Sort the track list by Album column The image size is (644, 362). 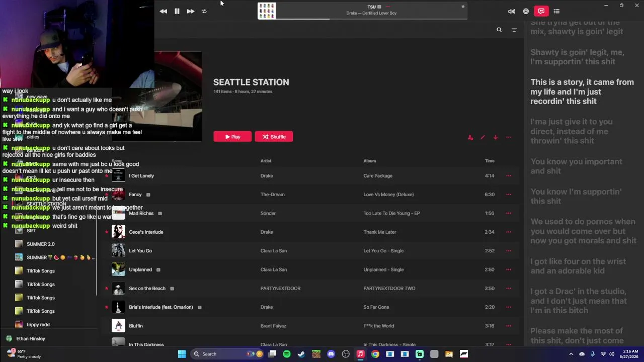pos(370,161)
